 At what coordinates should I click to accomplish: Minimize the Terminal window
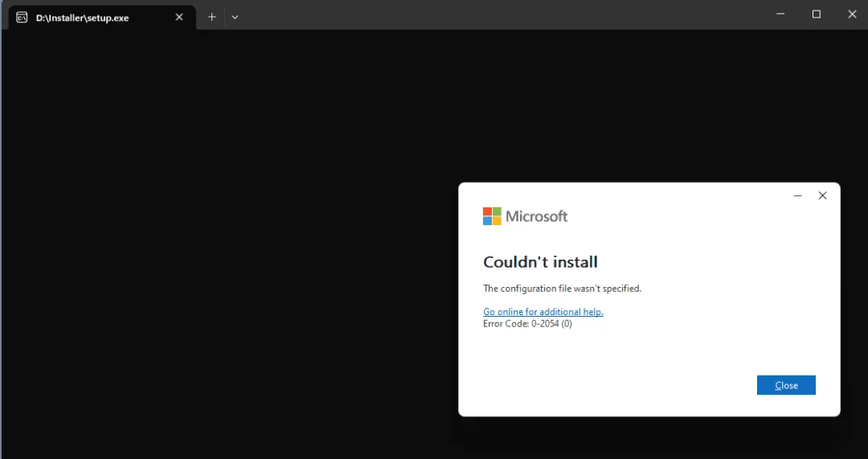tap(780, 14)
